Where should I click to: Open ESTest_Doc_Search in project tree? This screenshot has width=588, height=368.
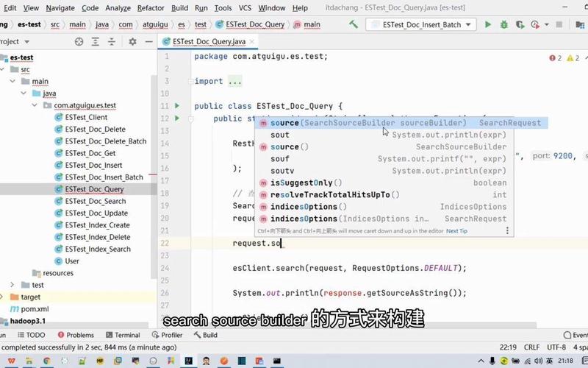96,201
